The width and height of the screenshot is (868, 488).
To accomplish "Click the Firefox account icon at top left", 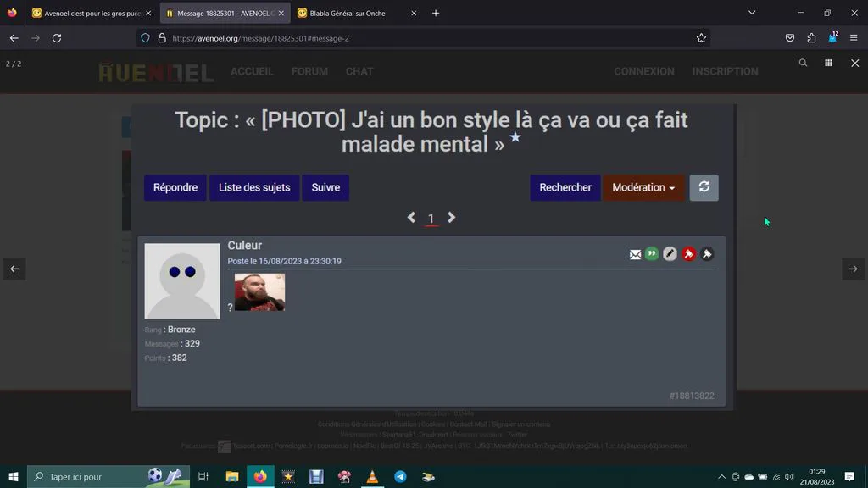I will 12,13.
